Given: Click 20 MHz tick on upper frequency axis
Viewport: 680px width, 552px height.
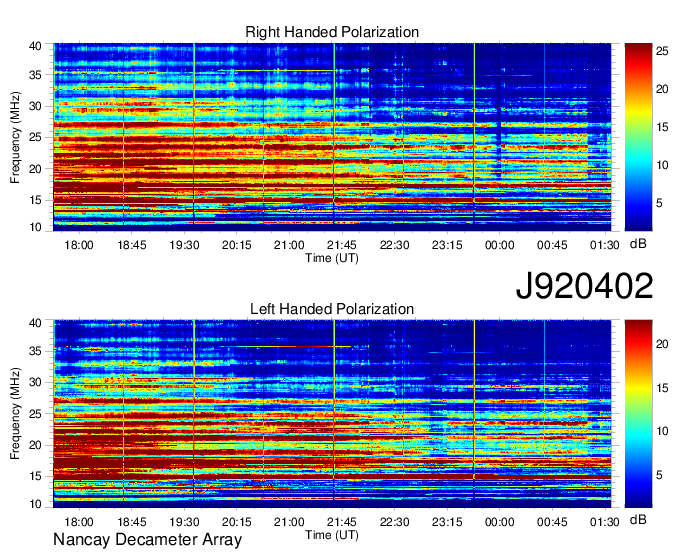Looking at the screenshot, I should (x=35, y=169).
